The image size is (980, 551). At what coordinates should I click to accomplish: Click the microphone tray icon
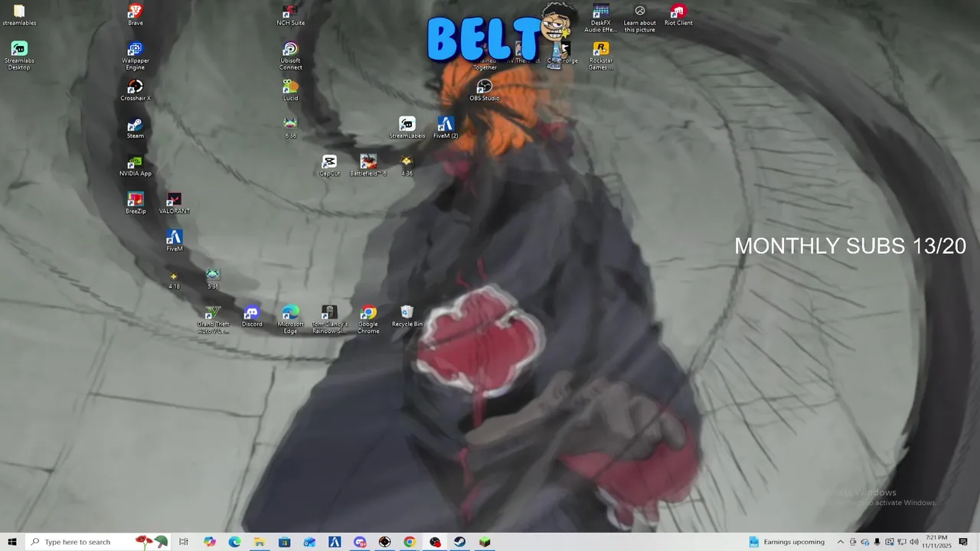coord(877,542)
